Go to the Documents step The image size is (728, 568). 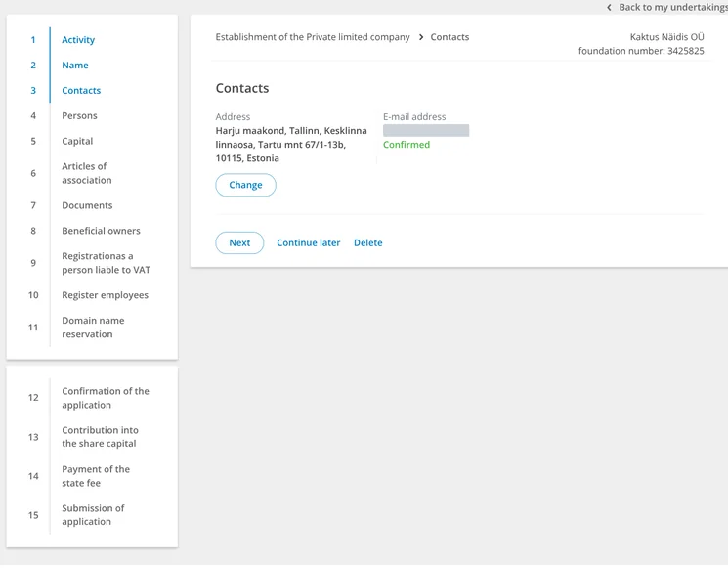[87, 205]
